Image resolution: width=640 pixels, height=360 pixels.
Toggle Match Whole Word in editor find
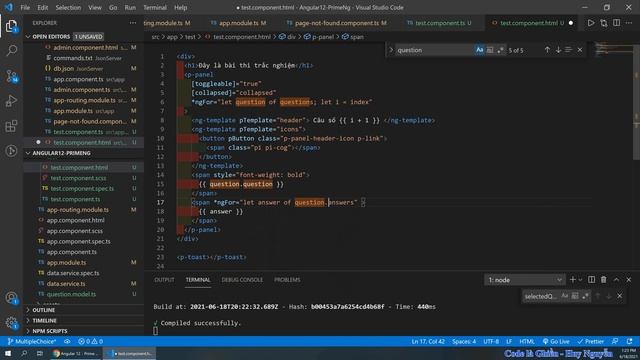(490, 50)
